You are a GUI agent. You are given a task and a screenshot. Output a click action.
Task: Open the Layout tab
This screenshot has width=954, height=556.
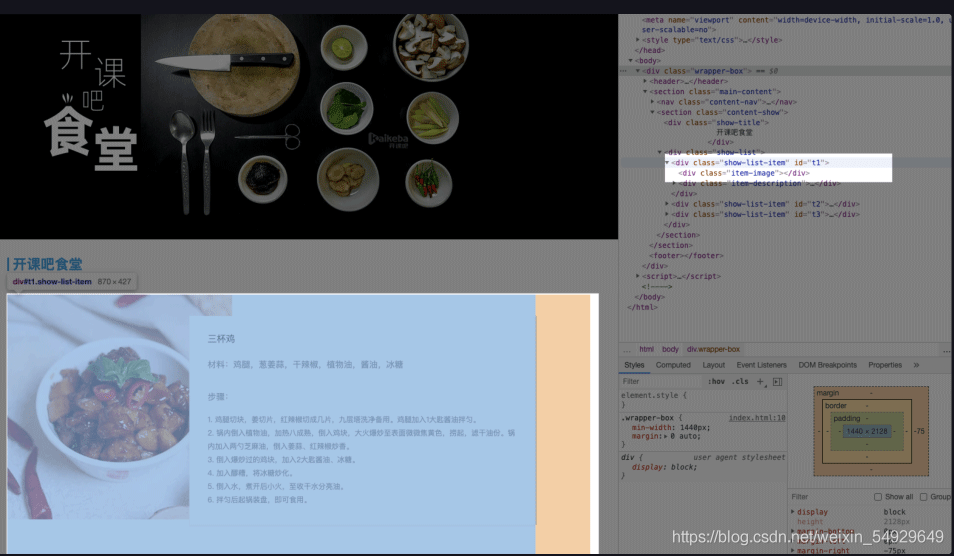tap(714, 365)
